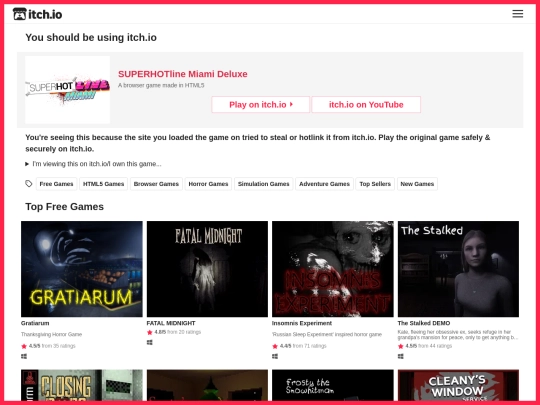Click the Cleany's Window Service thumbnail
This screenshot has width=540, height=405.
tap(458, 385)
